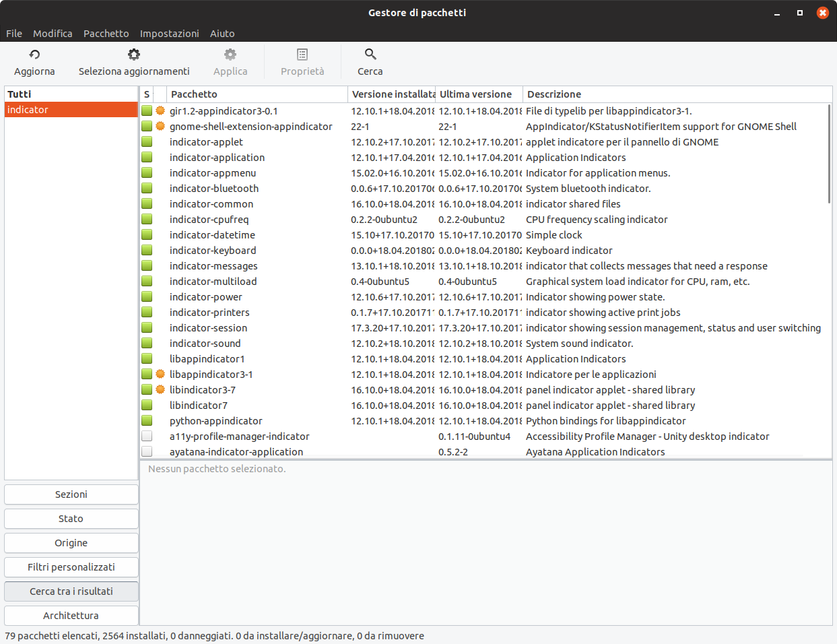Select the indicator search result filter

tap(71, 109)
